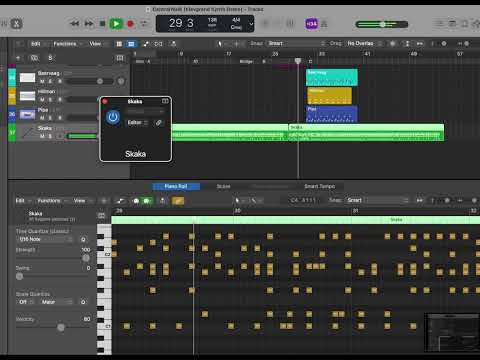Open the Time Quantize 1/16 Note dropdown

[x=46, y=239]
